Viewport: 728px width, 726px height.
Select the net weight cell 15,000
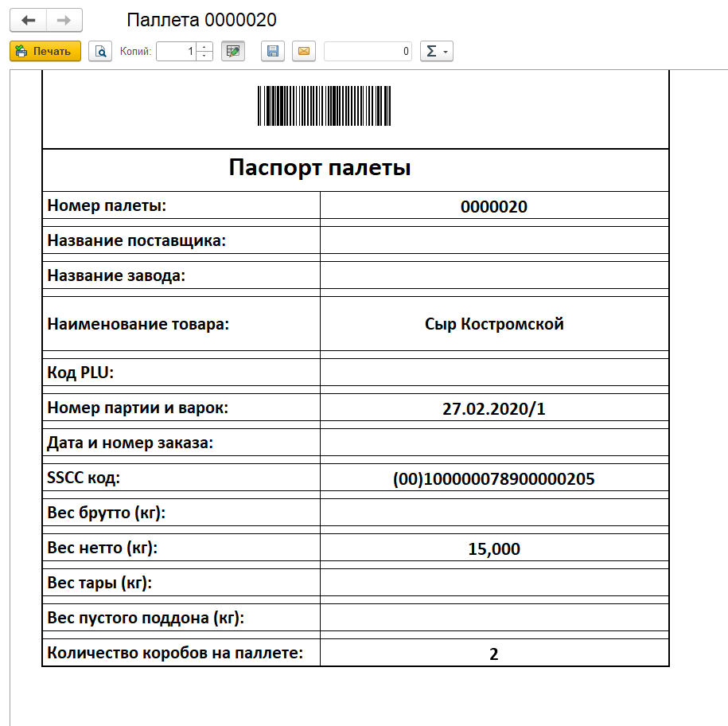point(494,548)
